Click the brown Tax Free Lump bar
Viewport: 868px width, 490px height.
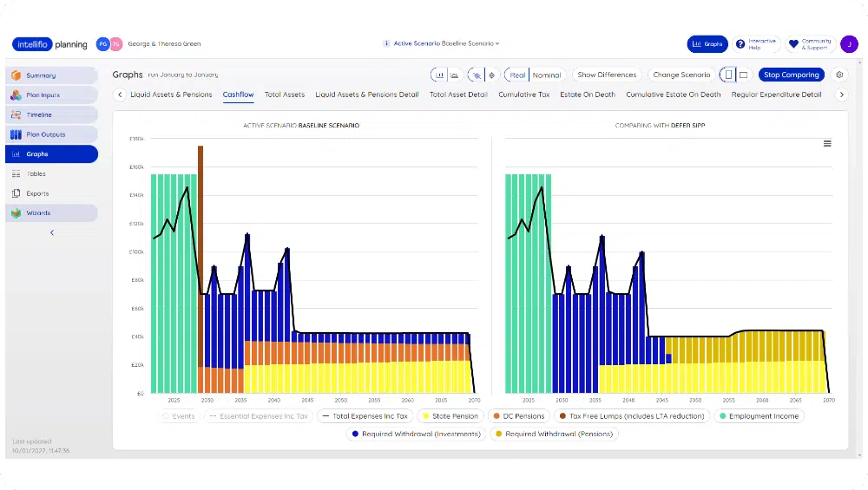pos(201,254)
